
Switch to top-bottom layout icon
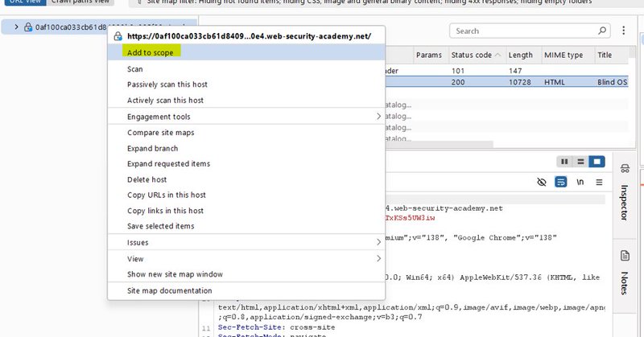click(x=580, y=162)
